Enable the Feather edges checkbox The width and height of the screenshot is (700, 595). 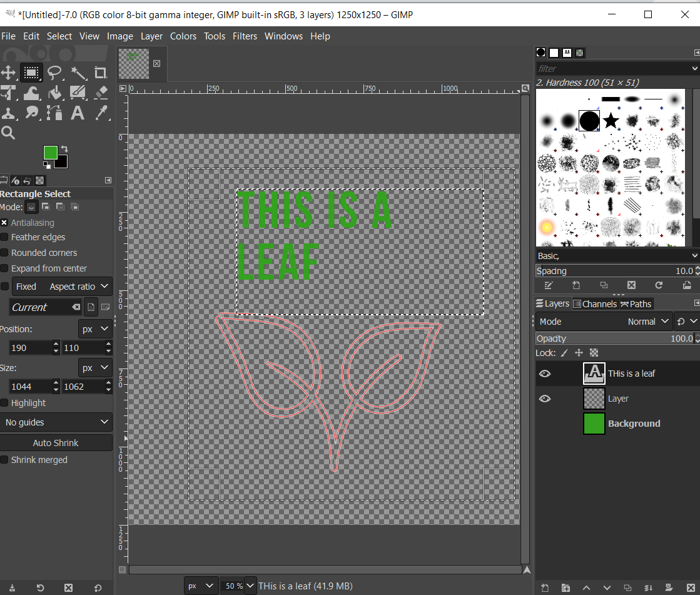coord(4,237)
